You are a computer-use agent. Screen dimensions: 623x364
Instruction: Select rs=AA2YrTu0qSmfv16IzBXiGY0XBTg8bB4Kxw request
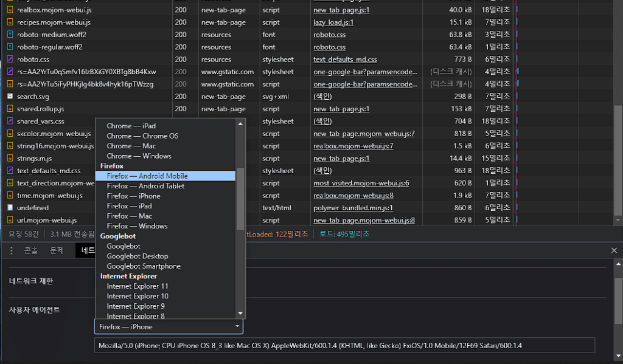(86, 72)
